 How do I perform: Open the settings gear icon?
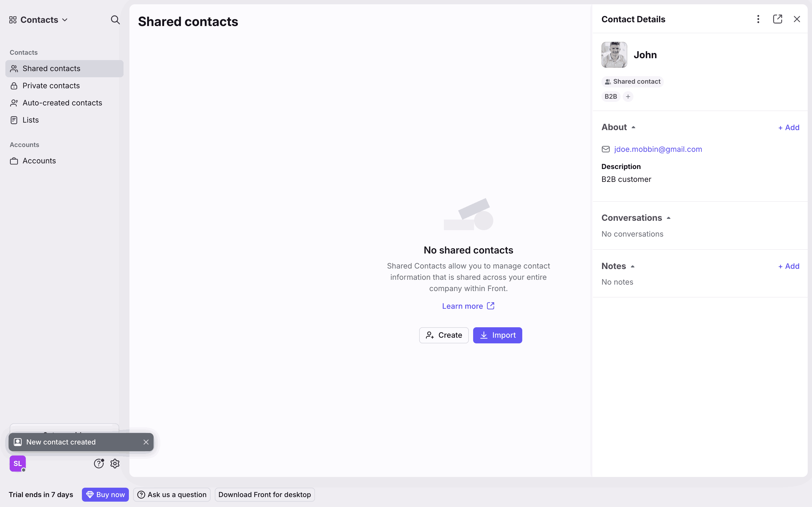coord(115,464)
